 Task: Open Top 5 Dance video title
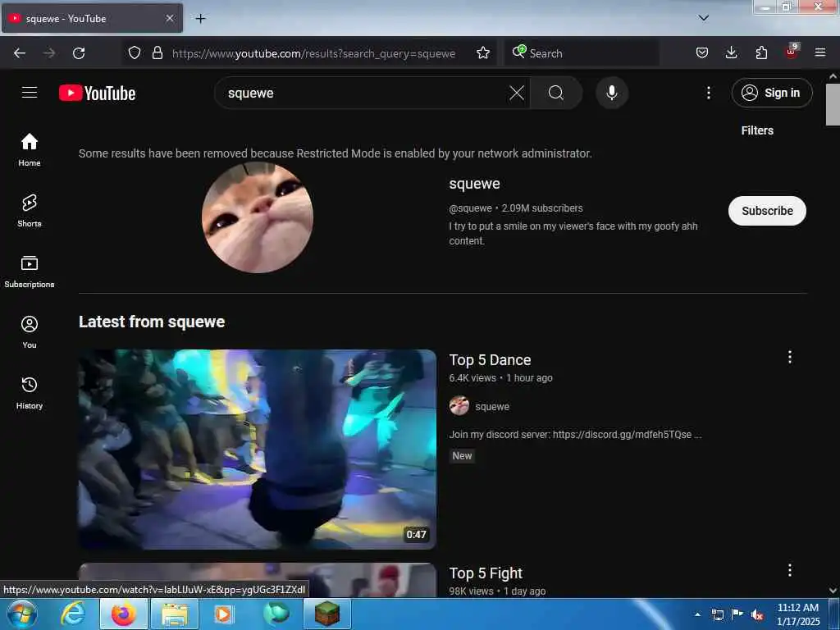coord(491,360)
